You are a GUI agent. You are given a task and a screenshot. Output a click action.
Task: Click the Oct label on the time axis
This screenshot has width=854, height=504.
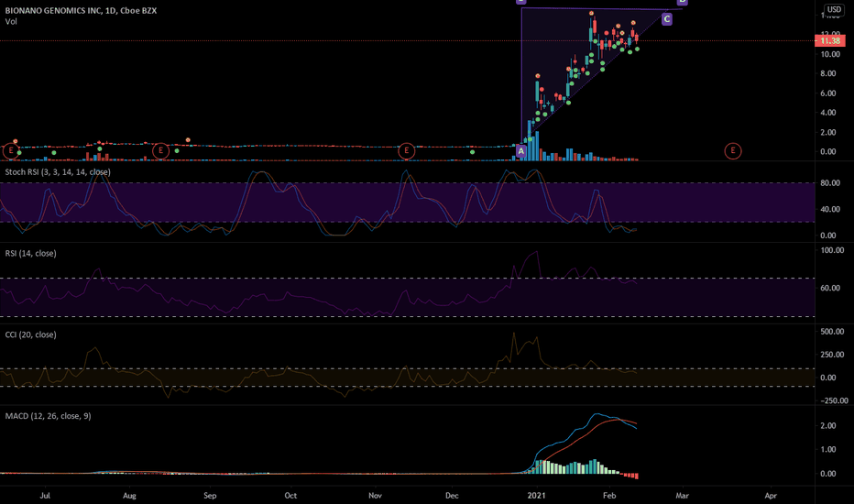(x=290, y=495)
